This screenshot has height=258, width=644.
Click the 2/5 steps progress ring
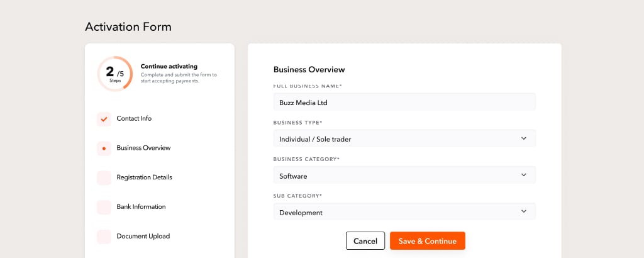[x=115, y=74]
